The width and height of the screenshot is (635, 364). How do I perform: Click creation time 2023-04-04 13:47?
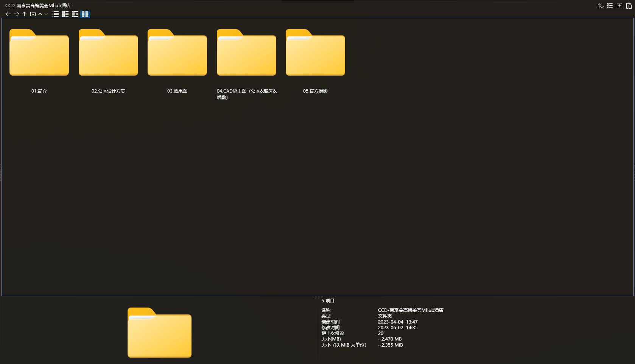(x=398, y=322)
